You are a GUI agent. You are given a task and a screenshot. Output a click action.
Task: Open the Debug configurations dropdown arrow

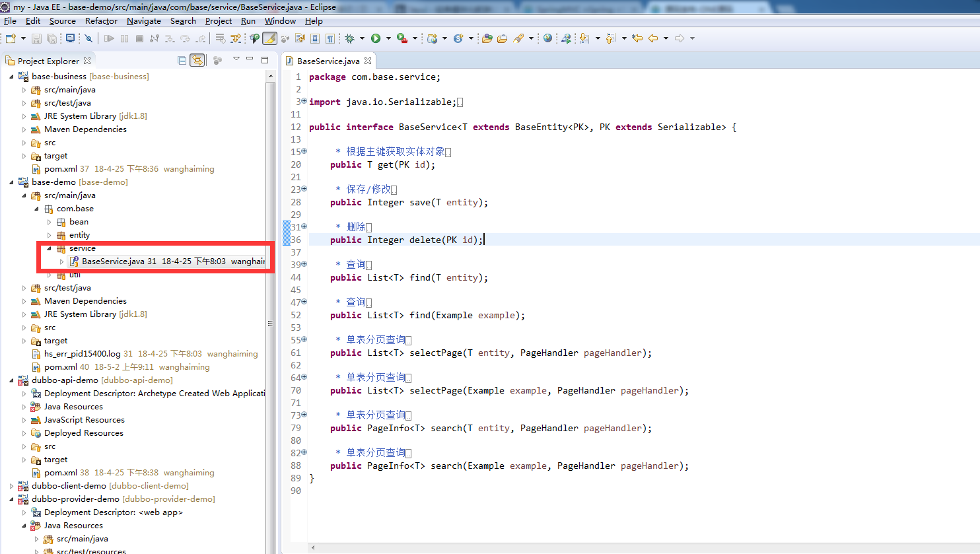click(362, 38)
